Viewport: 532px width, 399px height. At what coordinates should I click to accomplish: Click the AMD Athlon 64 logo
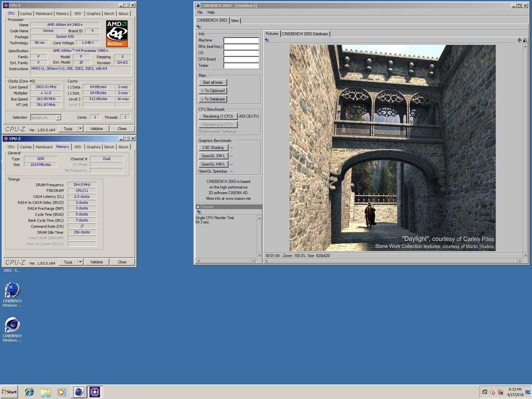click(117, 34)
